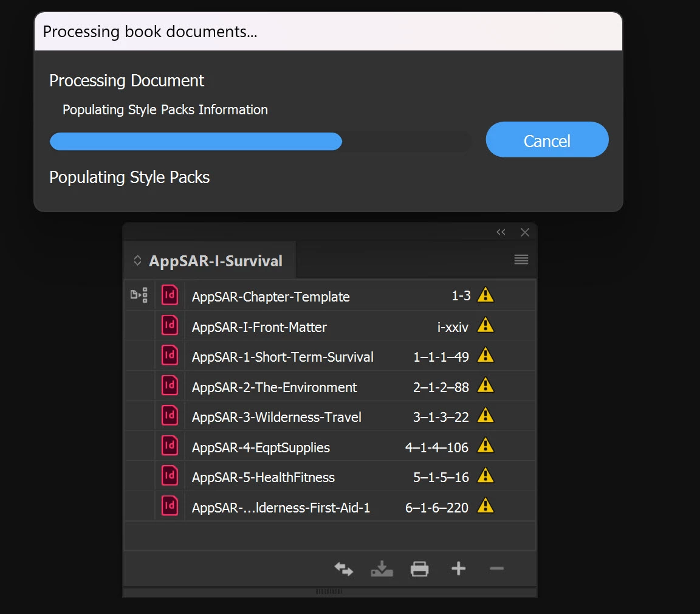Click the InDesign icon for AppSAR-4-EqptSupplies
The image size is (700, 614).
170,446
